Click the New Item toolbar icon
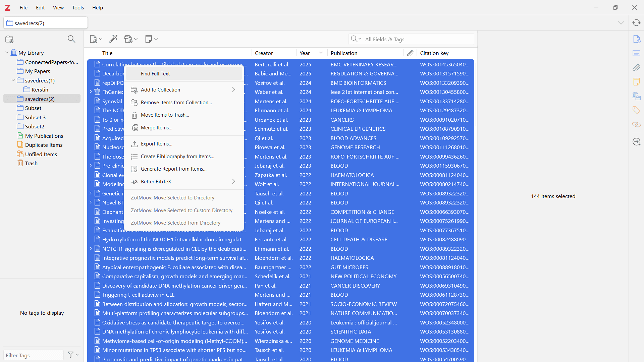 (96, 39)
